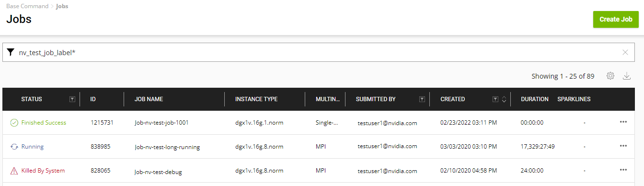The width and height of the screenshot is (644, 186).
Task: Click the MULTIN… column header
Action: (328, 99)
